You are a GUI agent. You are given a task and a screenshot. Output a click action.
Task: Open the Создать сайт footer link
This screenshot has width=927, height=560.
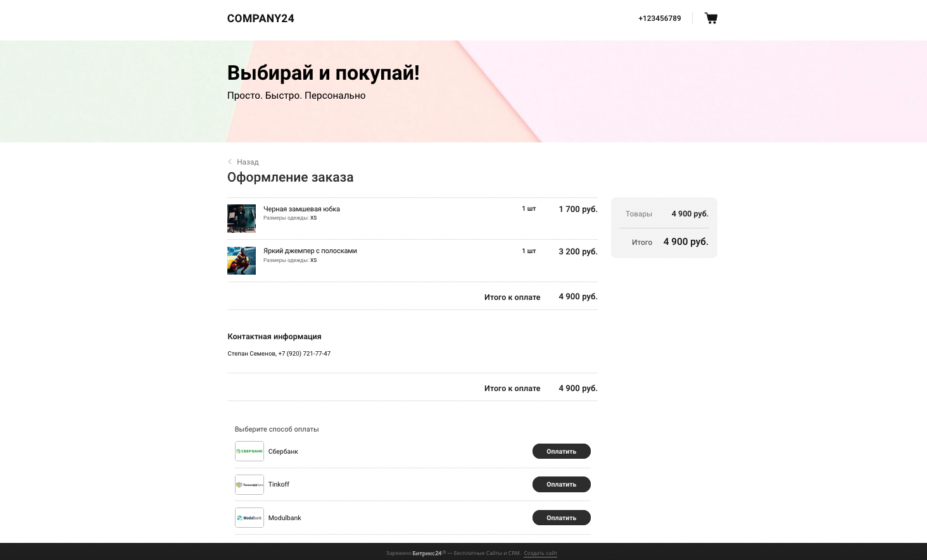tap(540, 553)
